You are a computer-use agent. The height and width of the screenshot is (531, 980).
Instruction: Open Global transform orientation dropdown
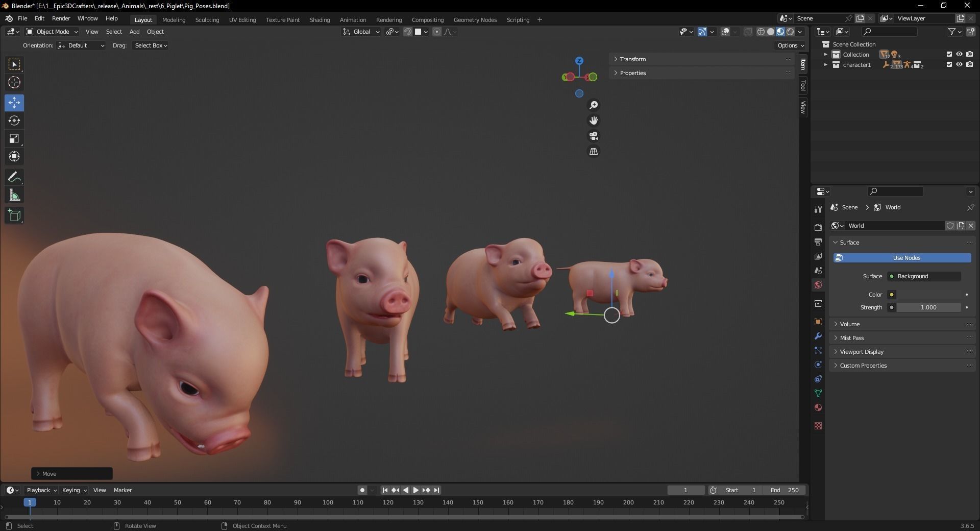(361, 32)
